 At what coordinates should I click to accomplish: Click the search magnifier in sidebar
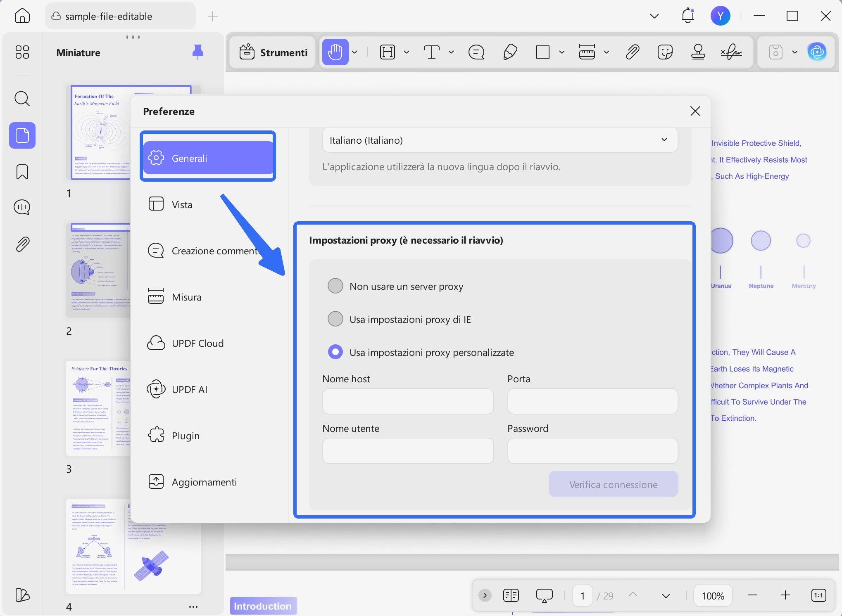(x=22, y=99)
